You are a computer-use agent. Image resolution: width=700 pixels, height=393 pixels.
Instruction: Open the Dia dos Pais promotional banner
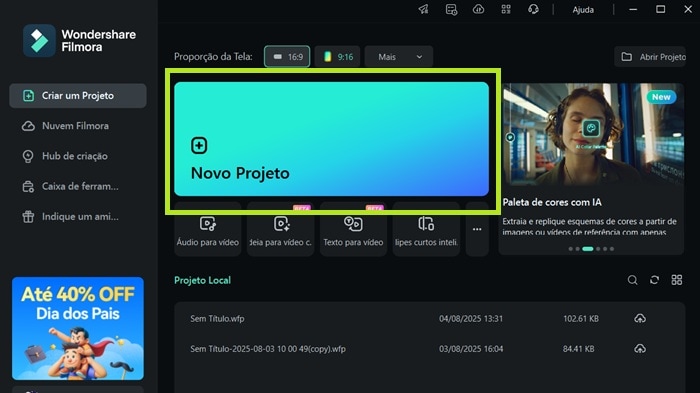click(x=78, y=329)
